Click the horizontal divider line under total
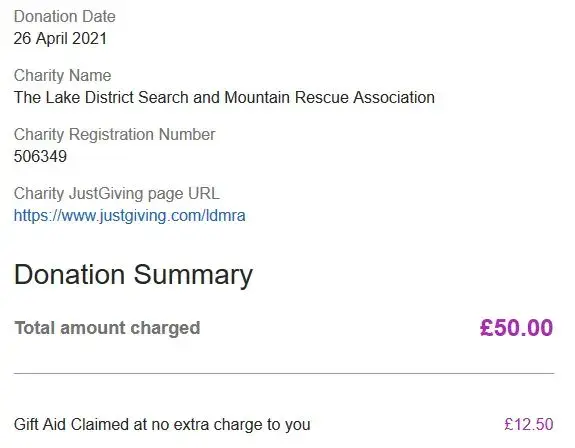Viewport: 575px width, 448px height. point(284,373)
